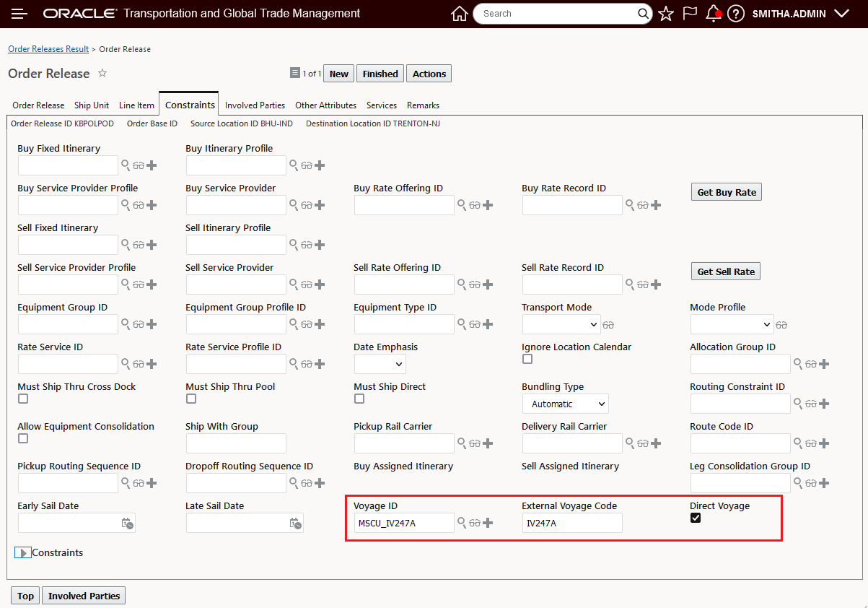Go to Home via house icon
This screenshot has height=608, width=868.
click(459, 14)
